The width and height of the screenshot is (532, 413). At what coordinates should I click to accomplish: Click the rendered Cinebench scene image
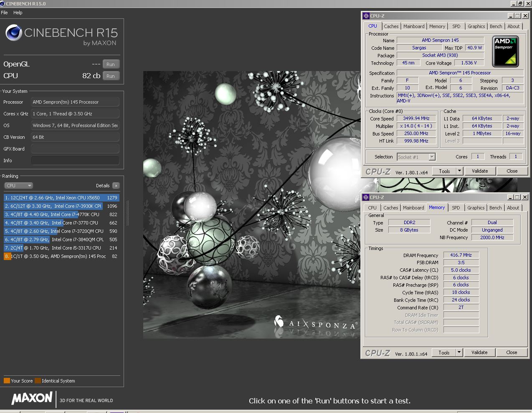tap(251, 205)
